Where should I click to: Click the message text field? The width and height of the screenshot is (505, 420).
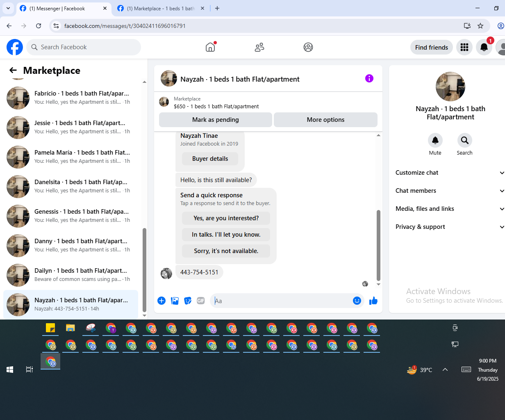pyautogui.click(x=281, y=301)
